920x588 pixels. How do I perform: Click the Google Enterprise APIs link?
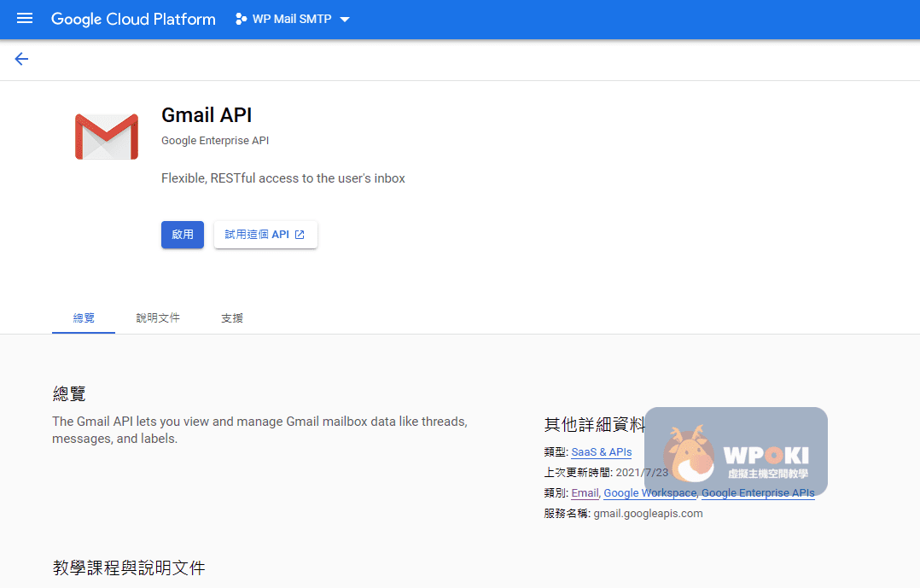pos(757,492)
